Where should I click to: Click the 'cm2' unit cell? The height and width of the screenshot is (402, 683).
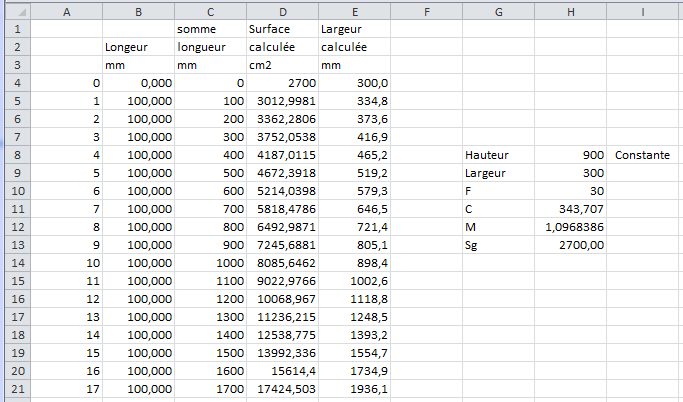pos(283,65)
